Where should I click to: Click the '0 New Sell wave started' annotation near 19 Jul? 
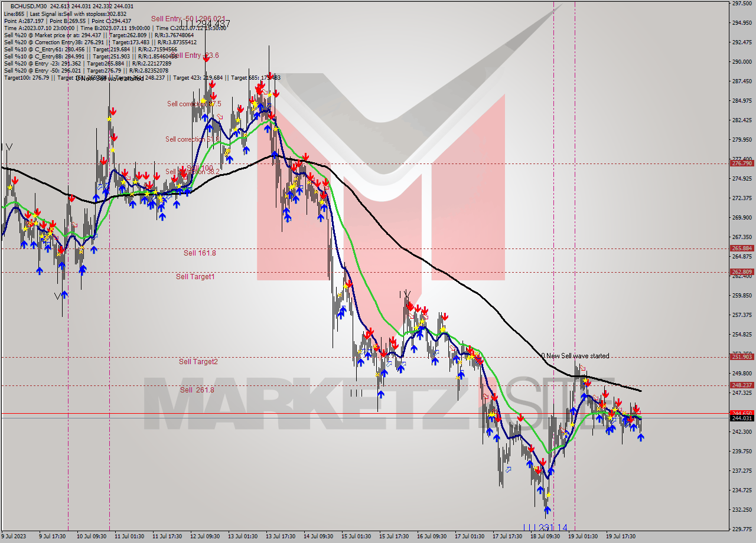pos(575,356)
